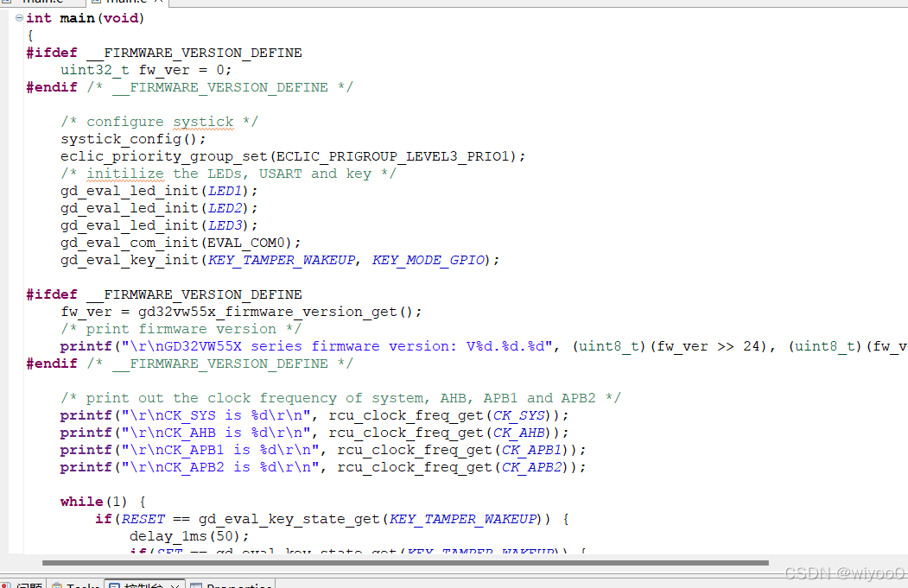This screenshot has height=588, width=908.
Task: Click the 'KEY_MODE_GPIO' argument
Action: point(428,260)
